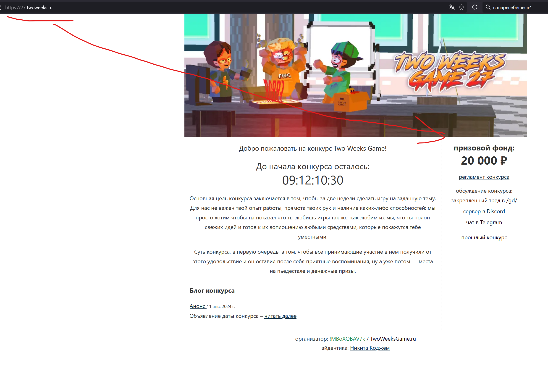Open the регламент конкурса link
The height and width of the screenshot is (392, 548).
(x=484, y=177)
